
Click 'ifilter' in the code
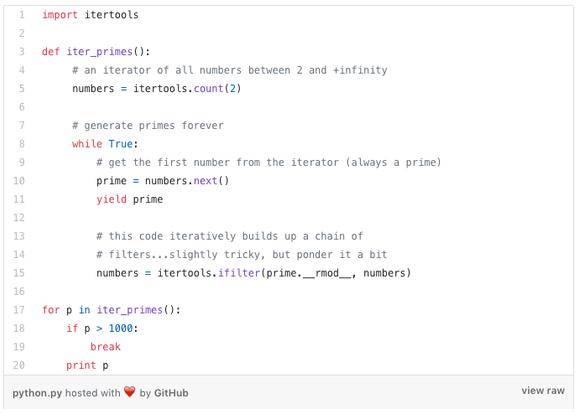(239, 273)
